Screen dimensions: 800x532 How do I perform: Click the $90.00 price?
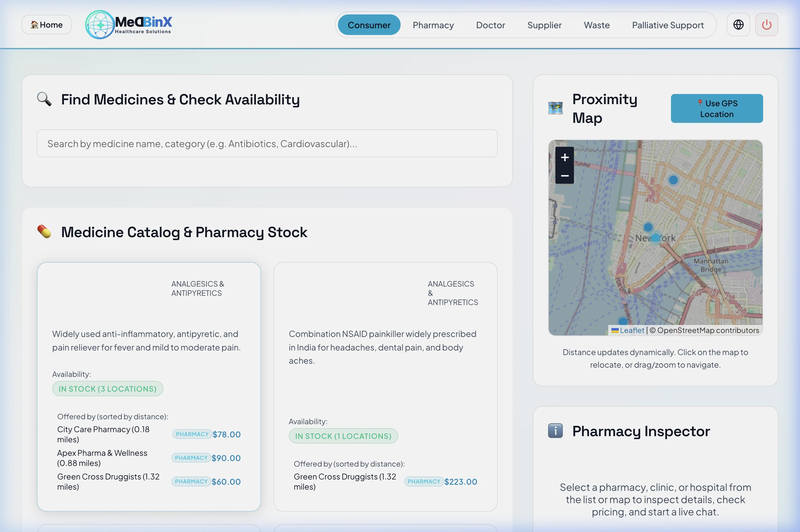coord(226,458)
